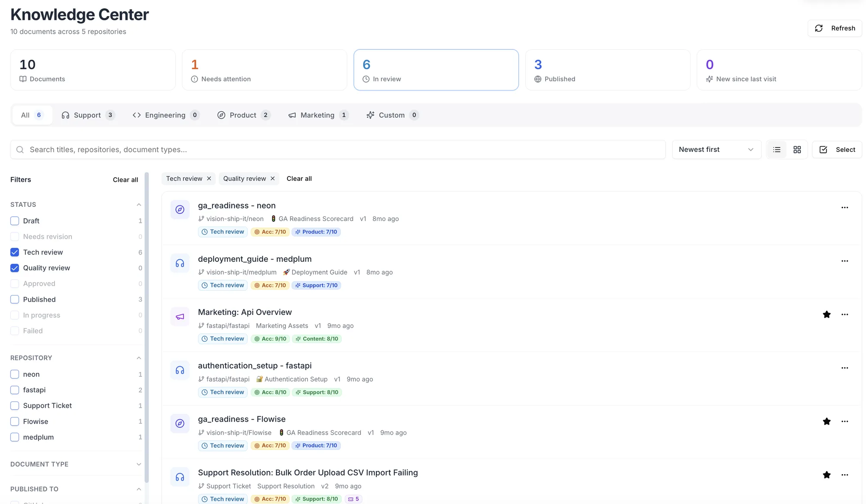The width and height of the screenshot is (866, 504).
Task: Open more options for authentication_setup - fastapi
Action: (x=844, y=368)
